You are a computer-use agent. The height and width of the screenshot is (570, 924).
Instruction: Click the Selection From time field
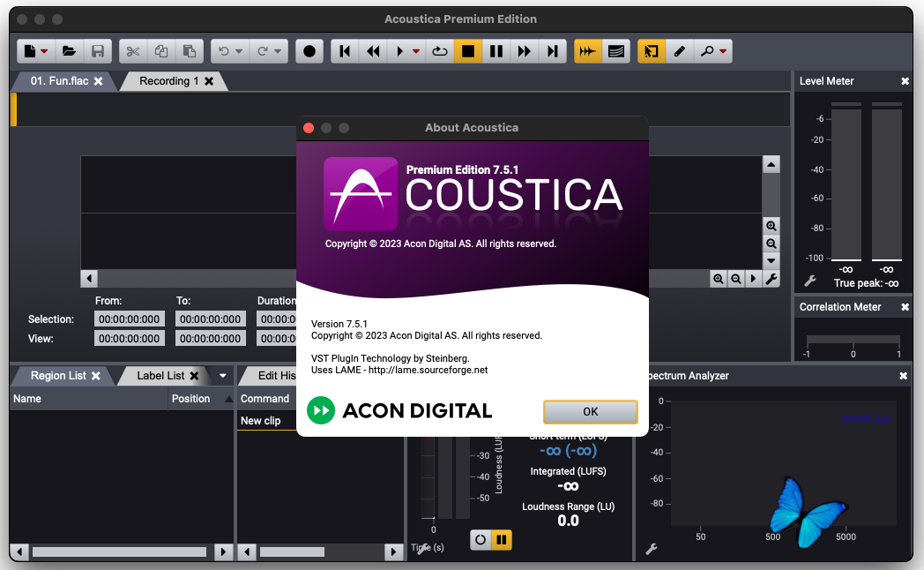click(x=129, y=319)
